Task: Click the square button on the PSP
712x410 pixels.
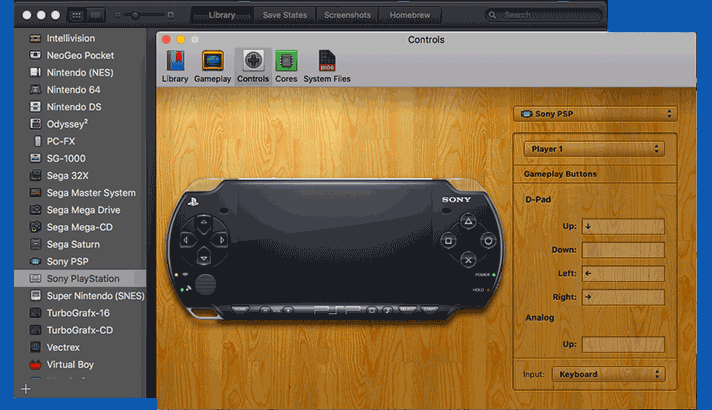Action: pyautogui.click(x=448, y=241)
